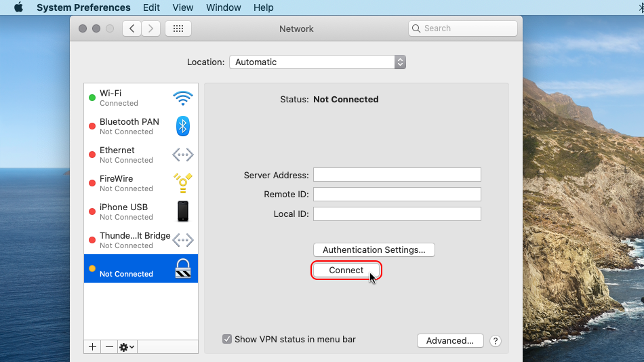
Task: Click the Connect button
Action: pyautogui.click(x=346, y=270)
